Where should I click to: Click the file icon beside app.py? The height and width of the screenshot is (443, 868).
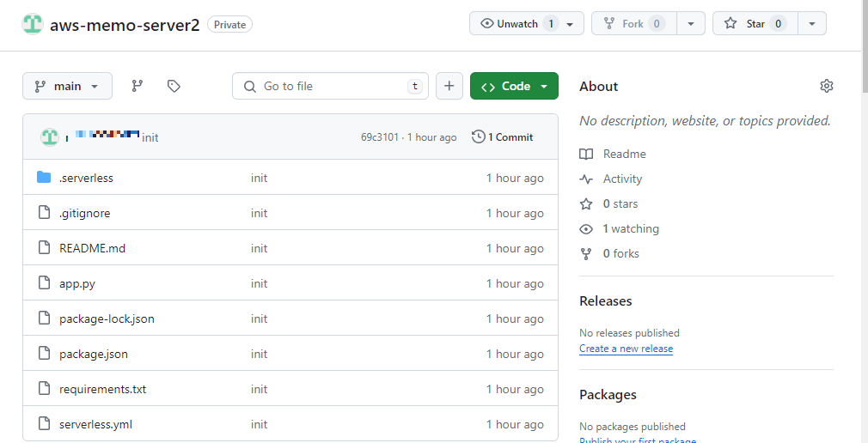tap(45, 283)
